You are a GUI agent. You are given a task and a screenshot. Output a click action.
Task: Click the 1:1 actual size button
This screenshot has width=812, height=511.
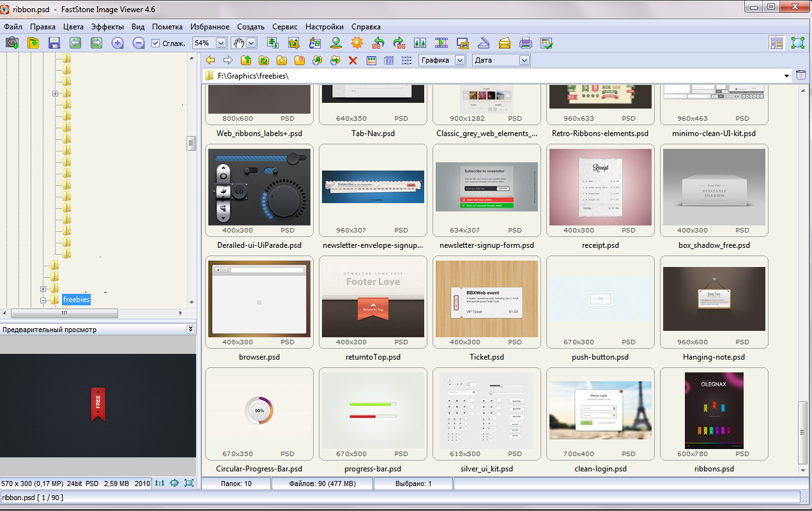point(159,484)
